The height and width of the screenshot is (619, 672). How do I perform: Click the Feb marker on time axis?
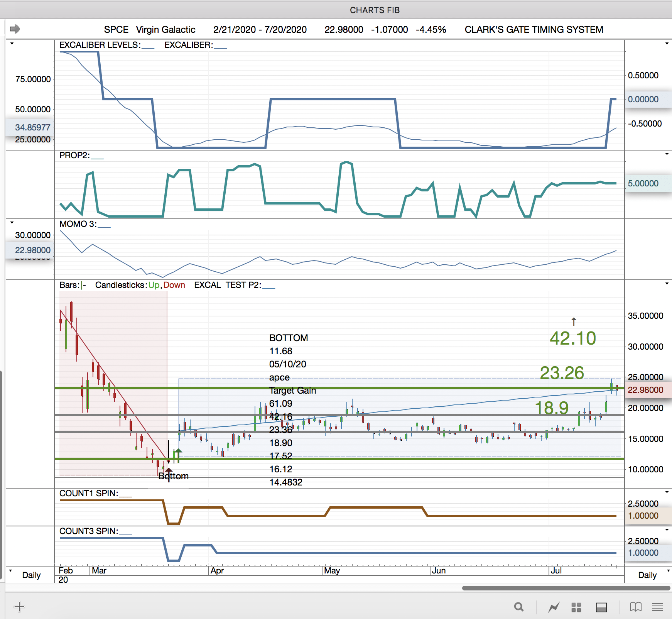(x=66, y=571)
